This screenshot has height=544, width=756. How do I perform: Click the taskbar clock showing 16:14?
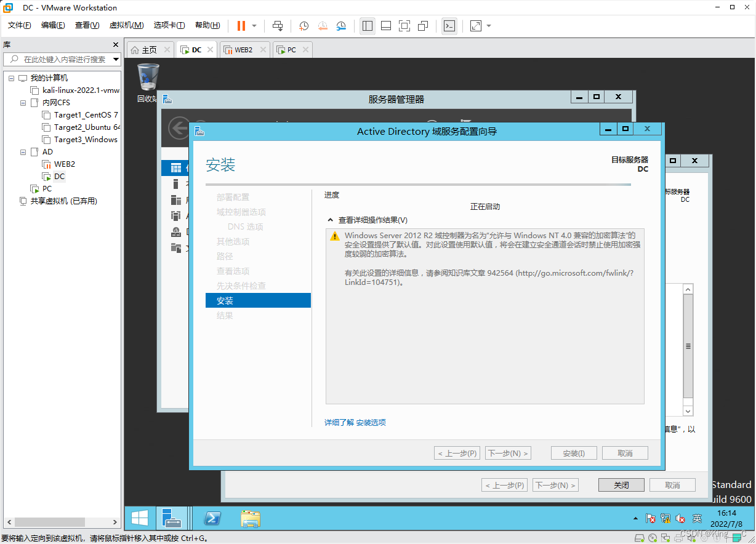[x=726, y=518]
